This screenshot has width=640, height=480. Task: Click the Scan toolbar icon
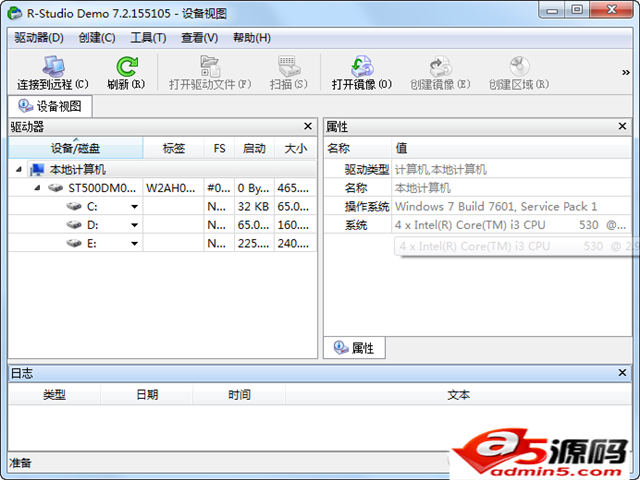pyautogui.click(x=289, y=66)
